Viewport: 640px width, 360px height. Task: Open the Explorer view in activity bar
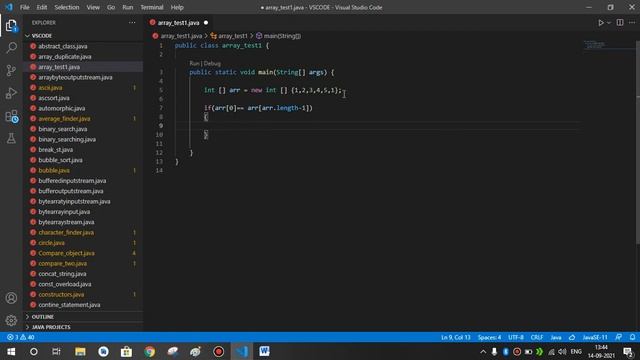tap(11, 26)
